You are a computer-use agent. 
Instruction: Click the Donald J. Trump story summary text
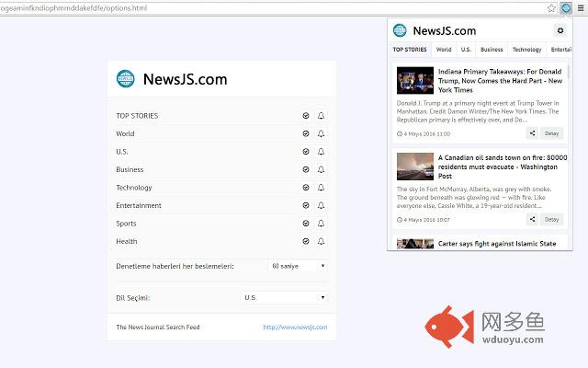point(478,111)
